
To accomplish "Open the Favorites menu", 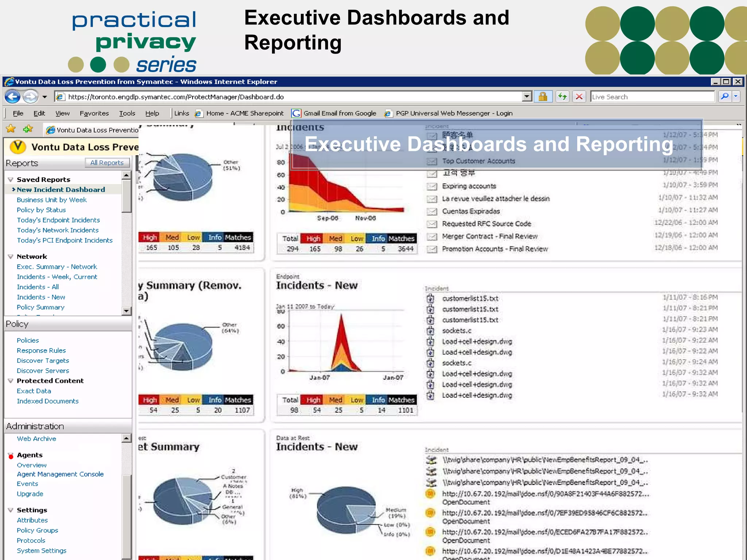I will point(94,113).
